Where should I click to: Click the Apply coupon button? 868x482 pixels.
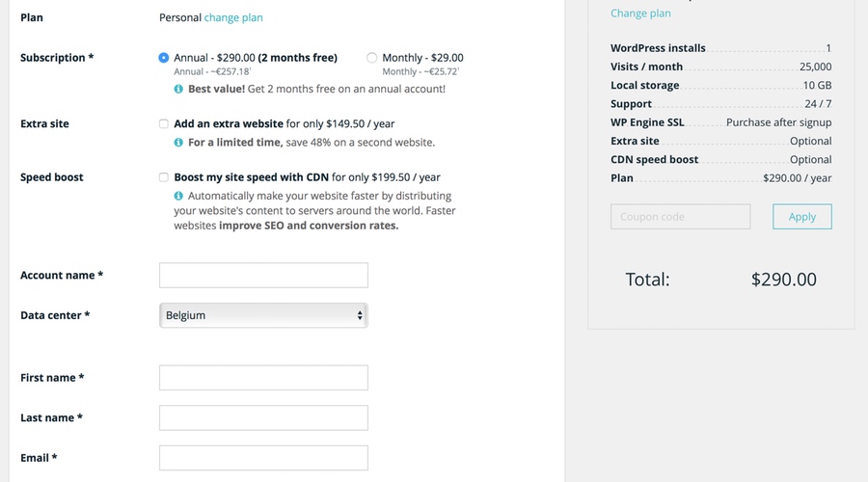(x=802, y=217)
